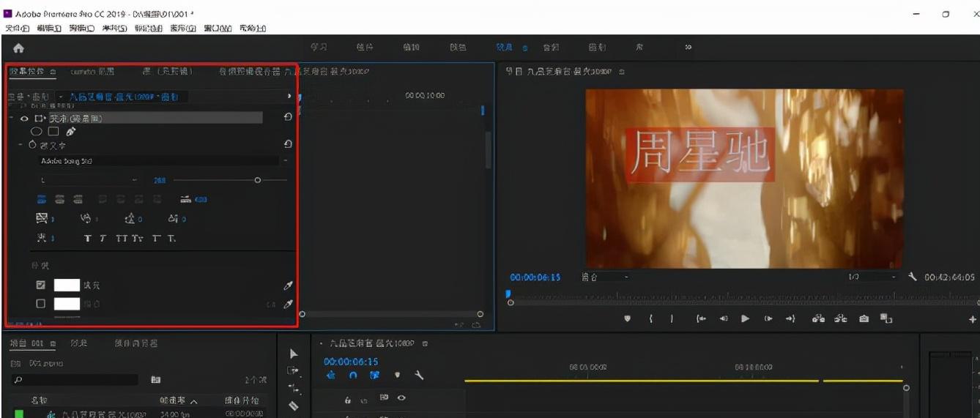Viewport: 980px width, 418px height.
Task: Click the stroke color swatch
Action: point(67,303)
